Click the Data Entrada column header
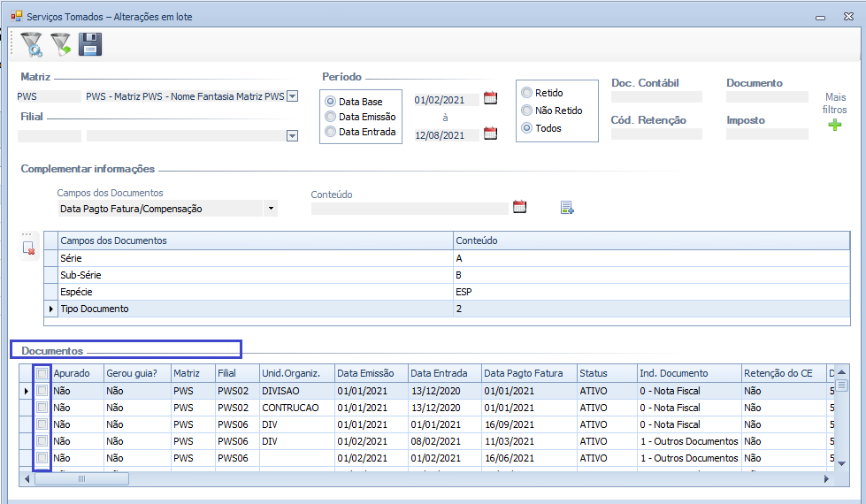 pos(444,373)
